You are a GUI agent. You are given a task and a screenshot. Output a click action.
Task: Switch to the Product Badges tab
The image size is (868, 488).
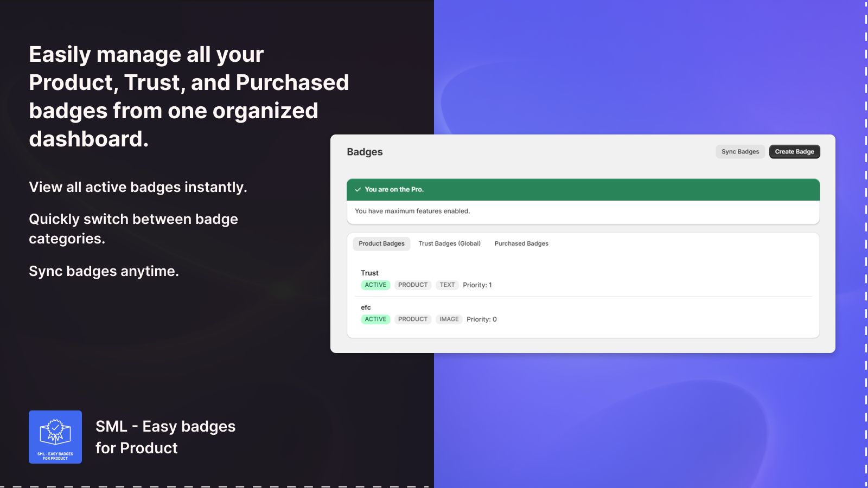tap(381, 244)
